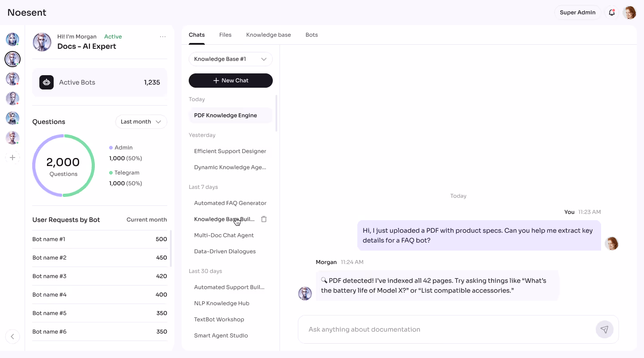The height and width of the screenshot is (358, 644).
Task: Add a new bot using the plus icon
Action: point(12,157)
